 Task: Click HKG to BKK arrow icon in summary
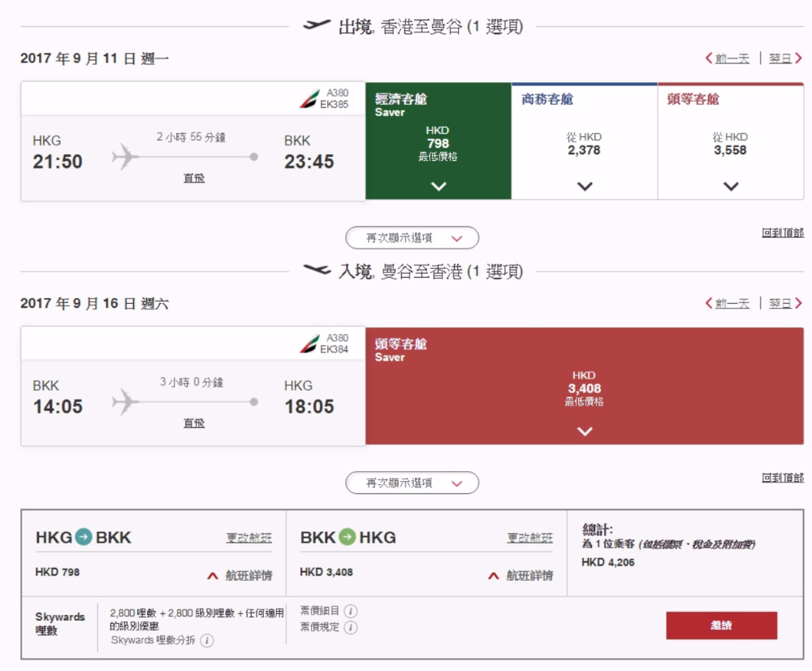pos(84,537)
